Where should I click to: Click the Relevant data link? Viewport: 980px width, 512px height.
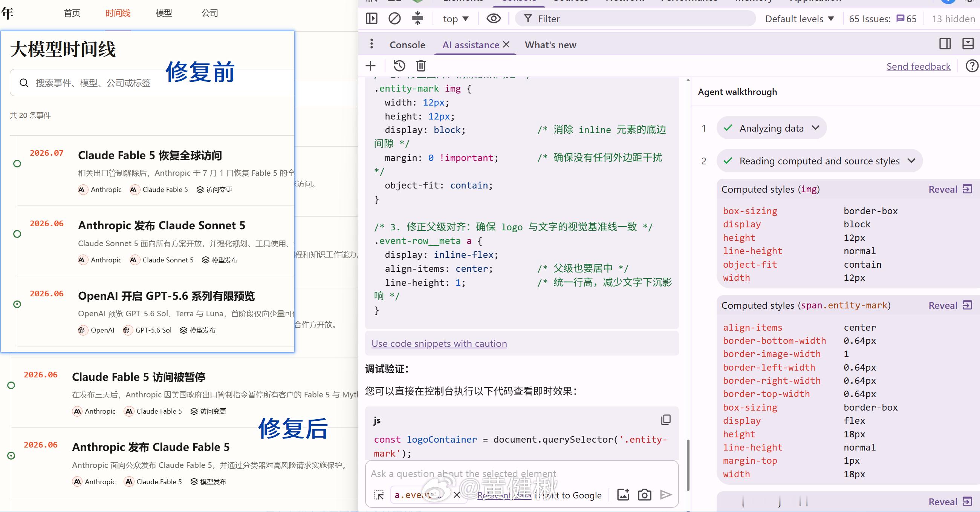tap(504, 495)
